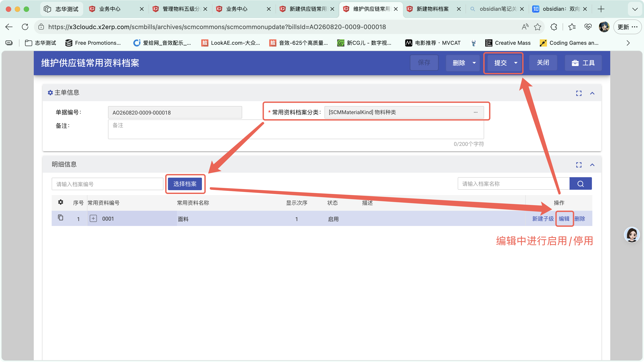The height and width of the screenshot is (362, 644).
Task: Click the 保存 button
Action: 424,63
